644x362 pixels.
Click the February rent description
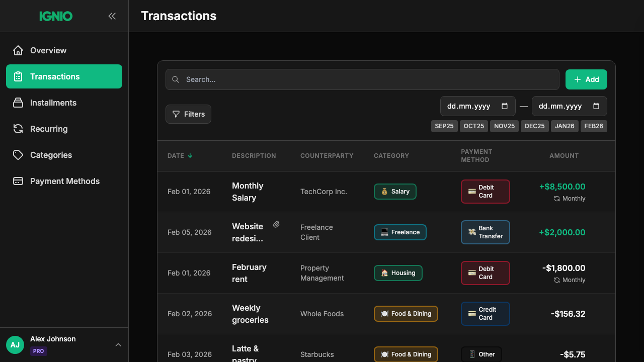[x=249, y=273]
